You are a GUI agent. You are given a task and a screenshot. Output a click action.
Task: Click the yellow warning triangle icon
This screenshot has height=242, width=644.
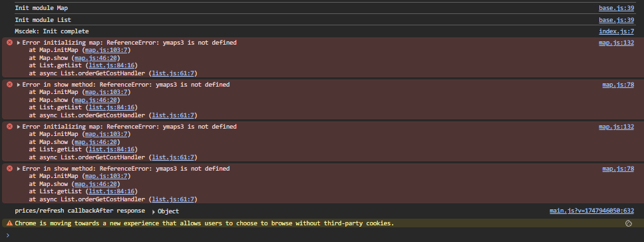(9, 223)
